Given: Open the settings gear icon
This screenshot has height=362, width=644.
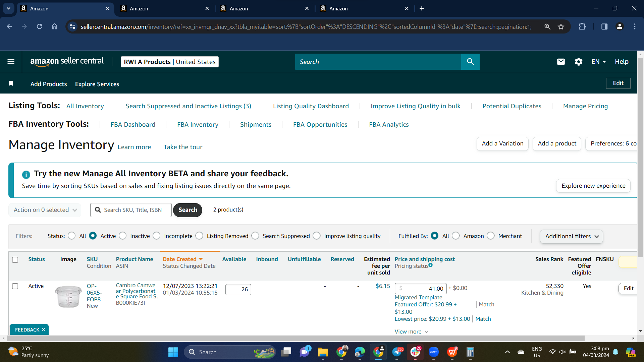Looking at the screenshot, I should pyautogui.click(x=578, y=62).
